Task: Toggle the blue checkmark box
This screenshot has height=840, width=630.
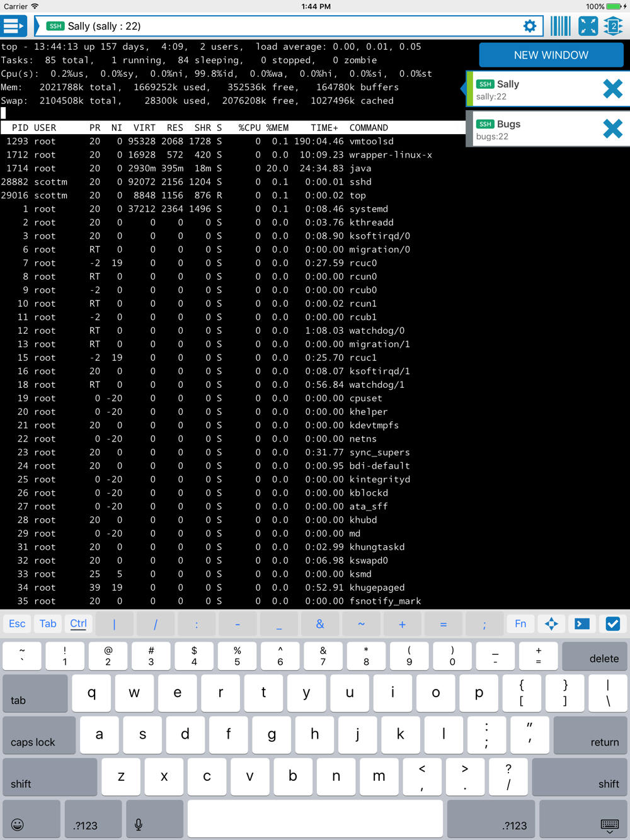Action: (612, 624)
